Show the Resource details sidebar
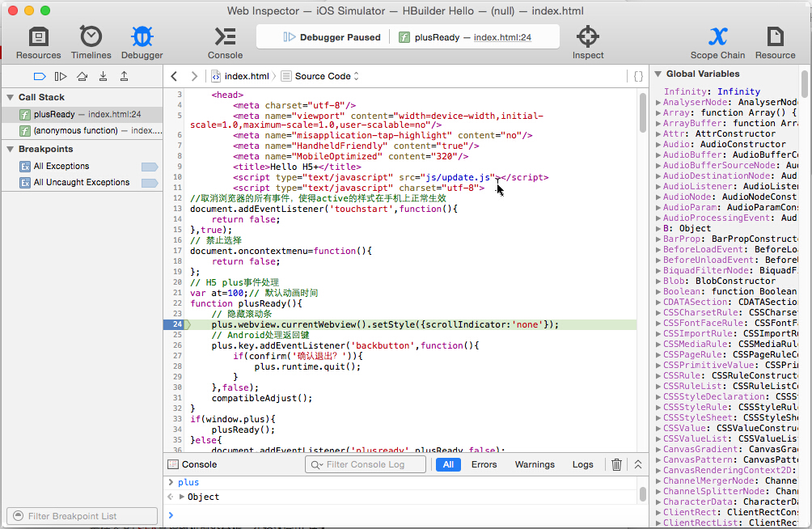This screenshot has width=812, height=529. pos(775,43)
